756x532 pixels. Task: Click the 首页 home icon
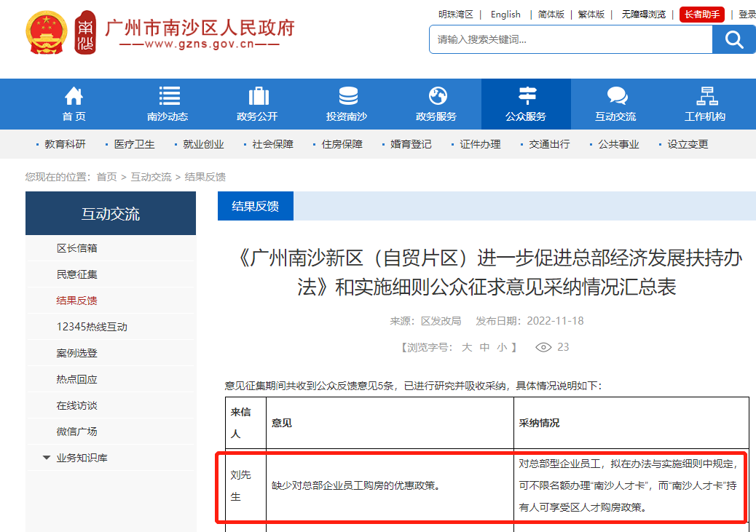pos(73,95)
